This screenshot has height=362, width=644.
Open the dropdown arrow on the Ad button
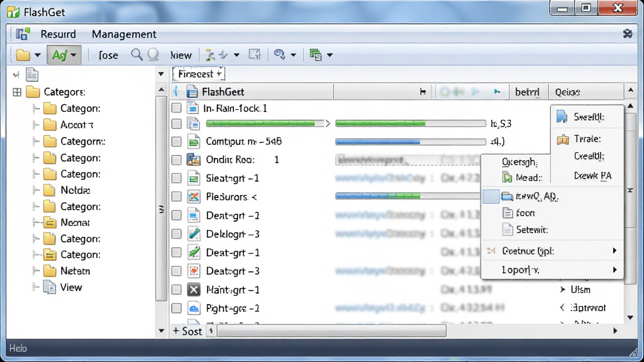click(73, 55)
